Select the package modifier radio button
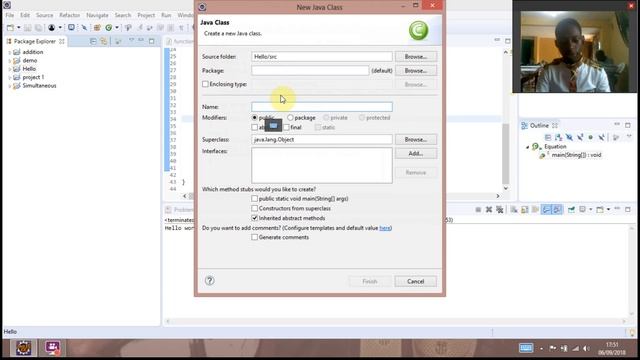Image resolution: width=640 pixels, height=360 pixels. (290, 118)
